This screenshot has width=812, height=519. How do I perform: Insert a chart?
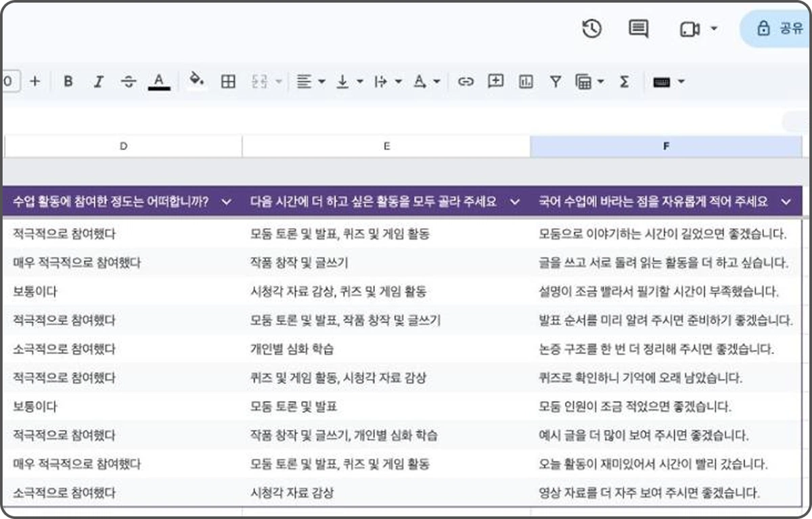coord(526,81)
